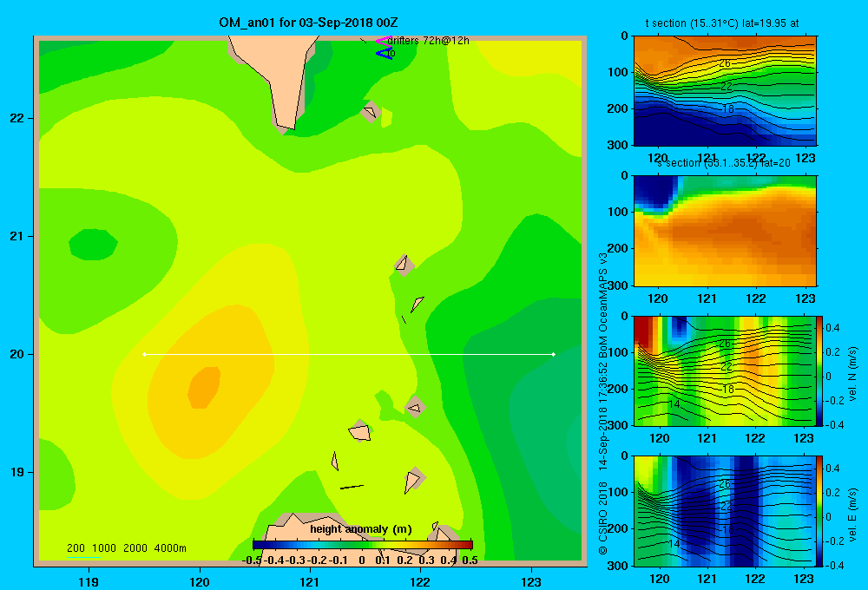Click the depth label 300 on the salinity section
This screenshot has height=590, width=868.
(x=619, y=285)
